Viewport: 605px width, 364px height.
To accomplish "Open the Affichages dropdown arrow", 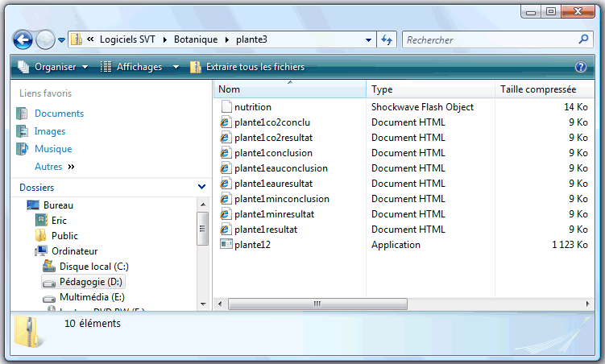I will pyautogui.click(x=176, y=67).
